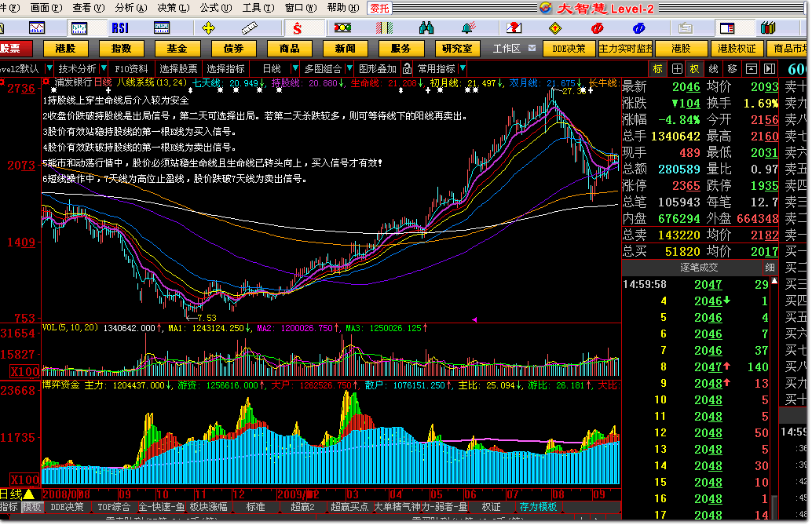Open the 窗口(W) menu
The width and height of the screenshot is (812, 525).
(301, 8)
